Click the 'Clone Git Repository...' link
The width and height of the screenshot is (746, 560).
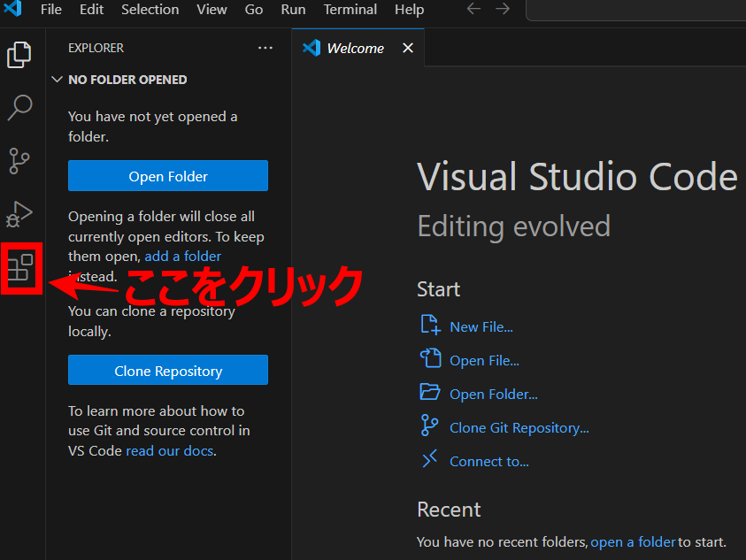(519, 427)
